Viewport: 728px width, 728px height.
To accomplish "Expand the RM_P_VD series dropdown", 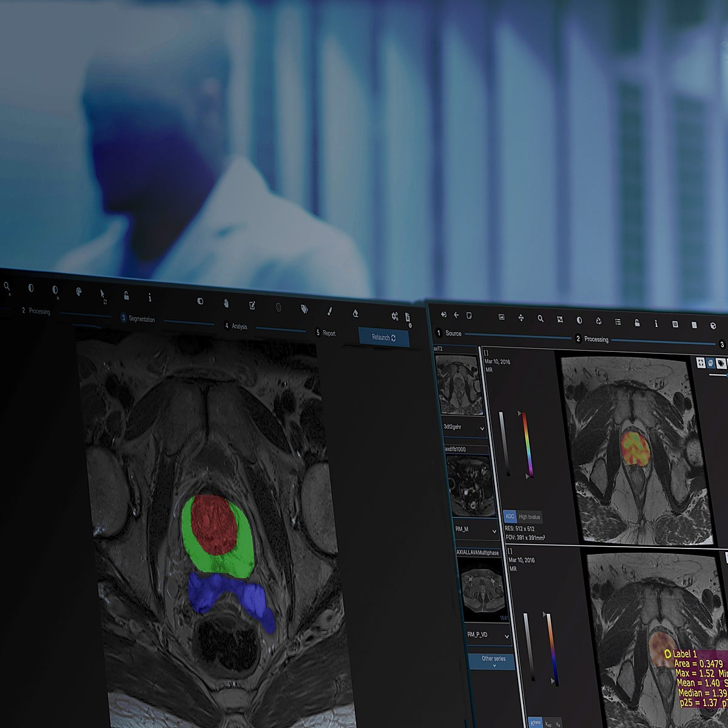I will [x=487, y=635].
